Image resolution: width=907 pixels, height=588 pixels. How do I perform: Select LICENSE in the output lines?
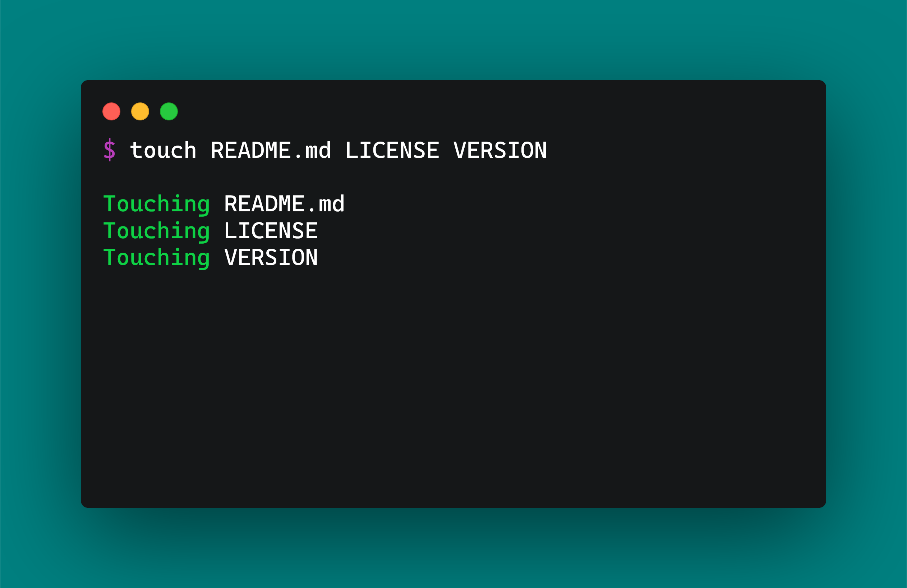[x=271, y=231]
